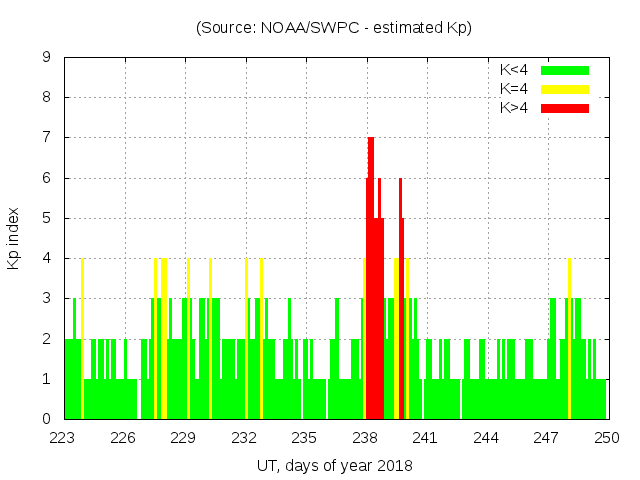
Task: Click the red K>4 legend swatch
Action: (565, 108)
